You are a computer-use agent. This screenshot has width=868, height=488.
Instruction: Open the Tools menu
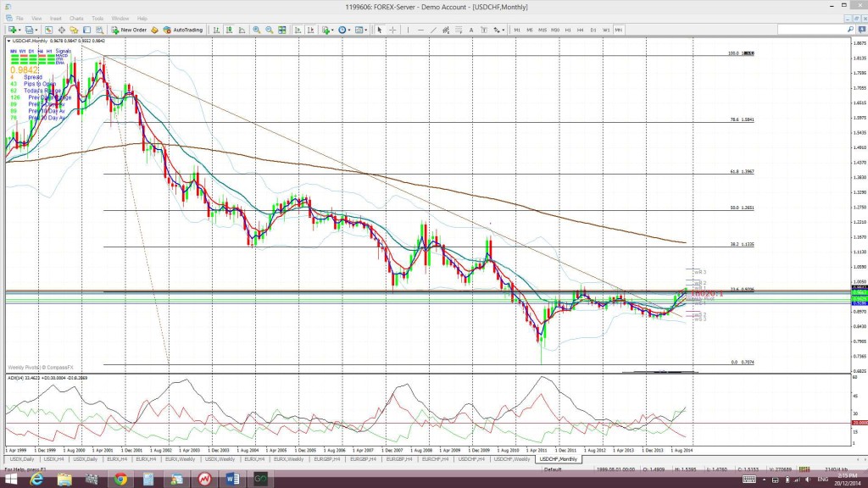point(97,19)
